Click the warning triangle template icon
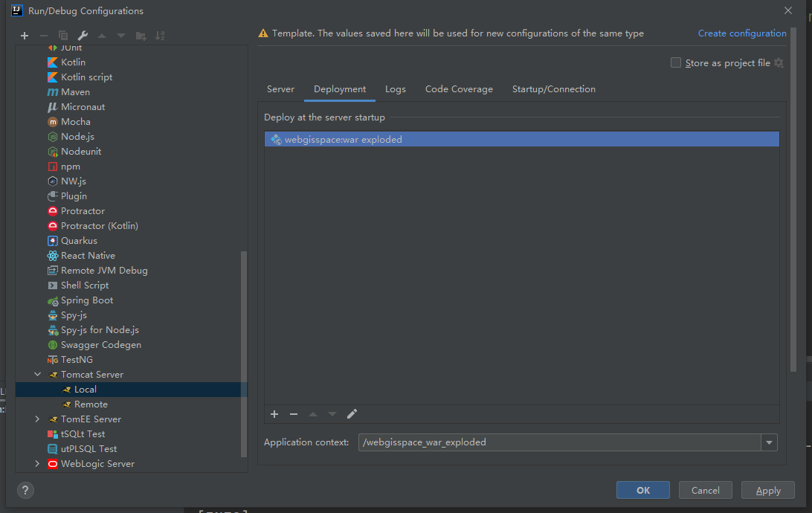Image resolution: width=812 pixels, height=513 pixels. pos(263,33)
